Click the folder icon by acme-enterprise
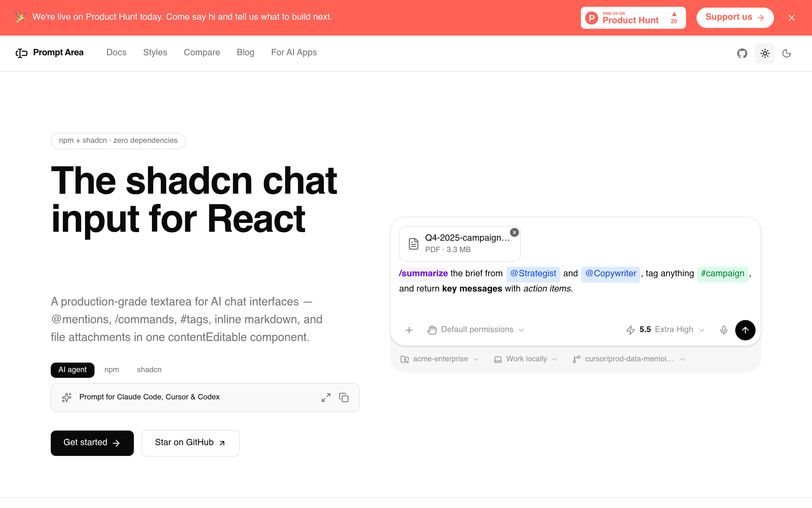The image size is (812, 508). coord(405,359)
